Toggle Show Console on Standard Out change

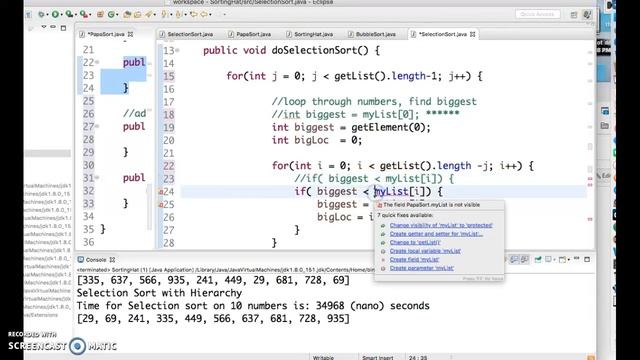515,259
